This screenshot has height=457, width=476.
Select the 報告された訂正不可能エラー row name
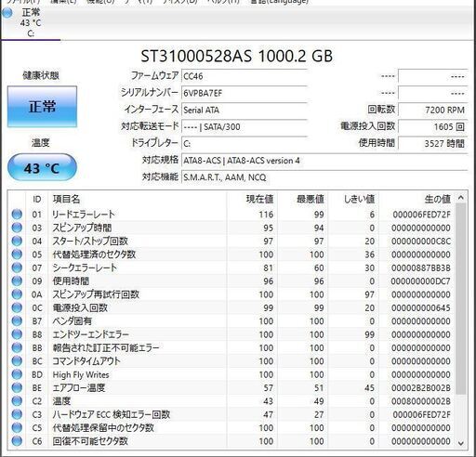(x=106, y=347)
